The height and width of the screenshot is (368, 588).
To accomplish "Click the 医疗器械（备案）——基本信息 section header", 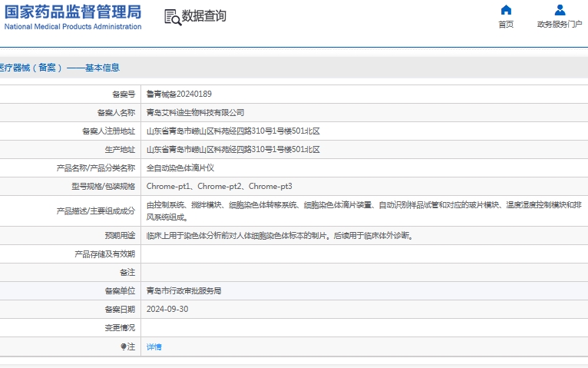I will tap(60, 68).
